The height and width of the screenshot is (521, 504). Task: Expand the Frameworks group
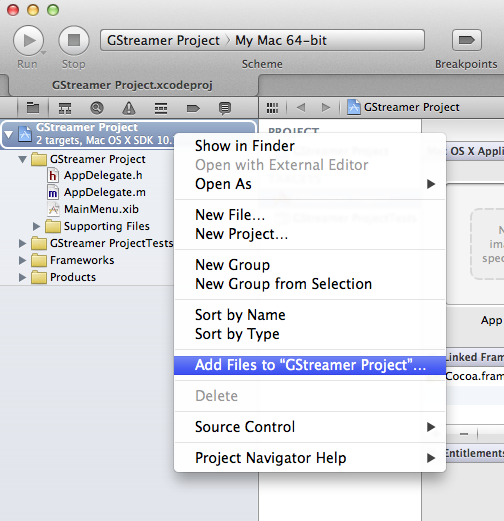coord(22,260)
